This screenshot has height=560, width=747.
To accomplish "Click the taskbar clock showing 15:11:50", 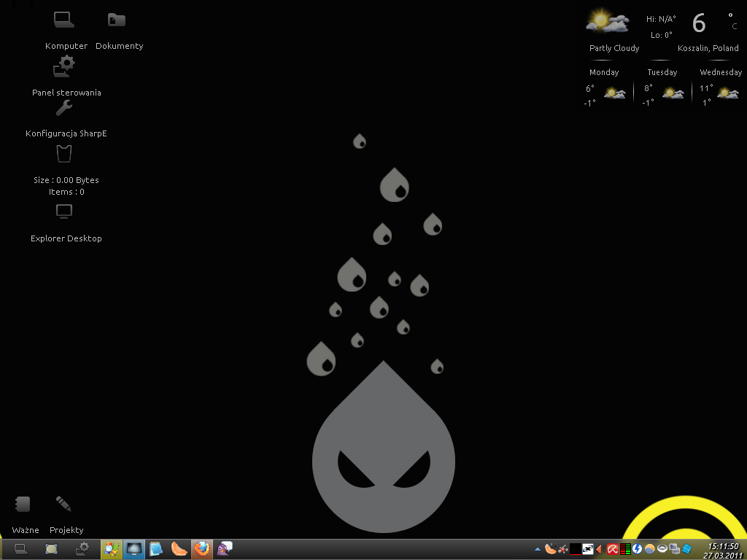I will pyautogui.click(x=723, y=546).
